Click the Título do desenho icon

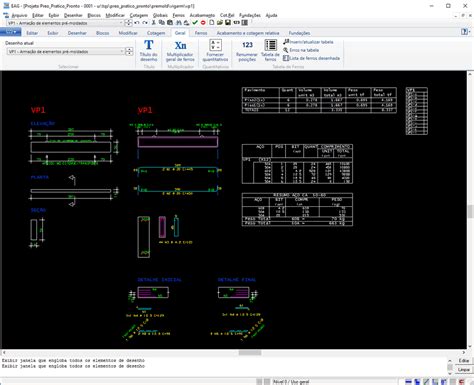coord(149,50)
